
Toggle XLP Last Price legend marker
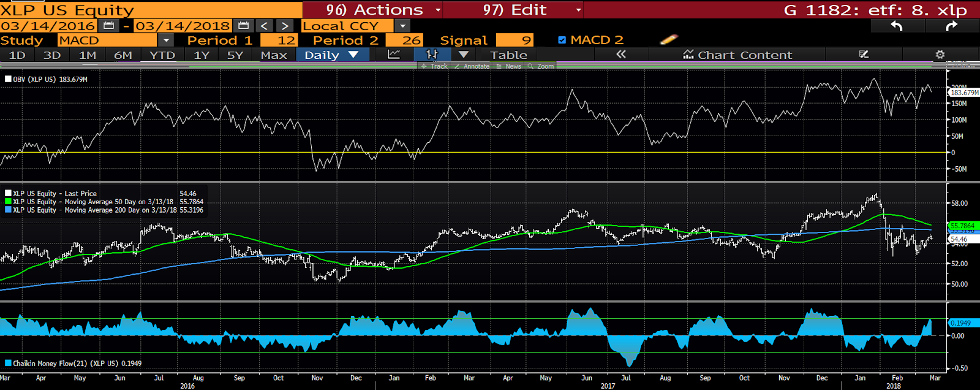coord(8,193)
